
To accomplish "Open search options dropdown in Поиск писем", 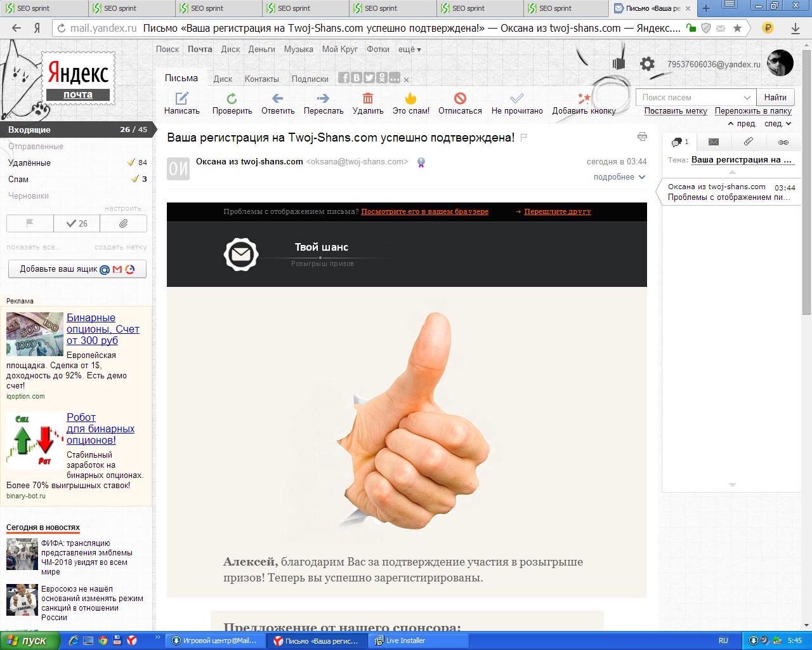I will pos(747,97).
